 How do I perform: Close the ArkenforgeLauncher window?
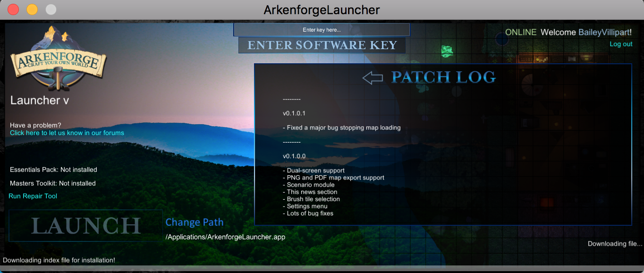13,9
